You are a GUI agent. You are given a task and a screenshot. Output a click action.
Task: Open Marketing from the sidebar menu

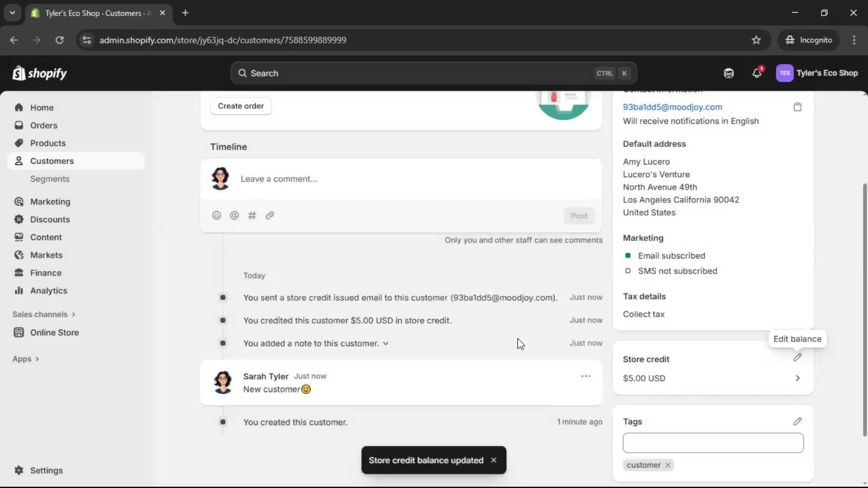pos(50,202)
